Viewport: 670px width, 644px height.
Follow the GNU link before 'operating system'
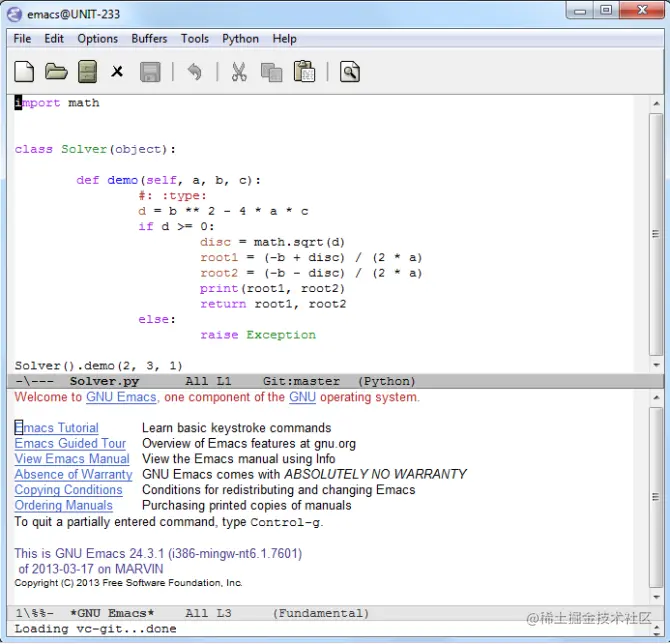tap(303, 397)
